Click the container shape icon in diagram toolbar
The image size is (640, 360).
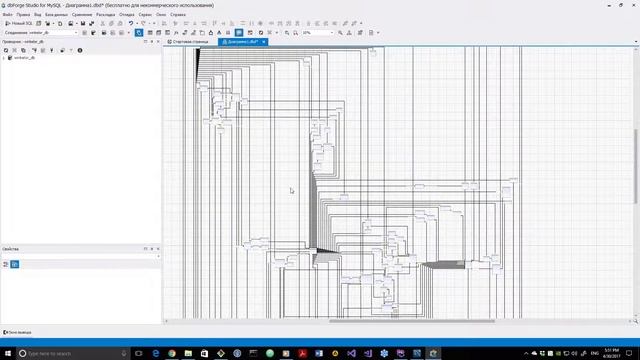(x=202, y=33)
